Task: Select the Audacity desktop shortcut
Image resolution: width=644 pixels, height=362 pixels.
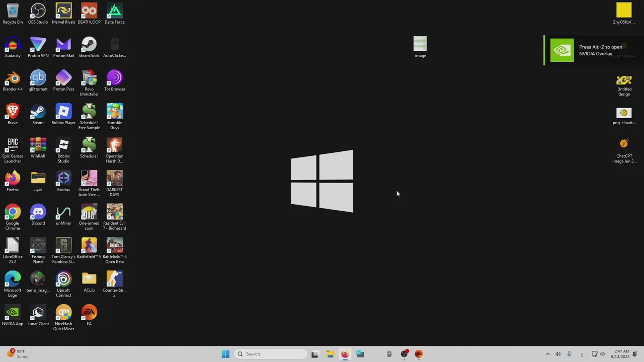Action: coord(13,47)
